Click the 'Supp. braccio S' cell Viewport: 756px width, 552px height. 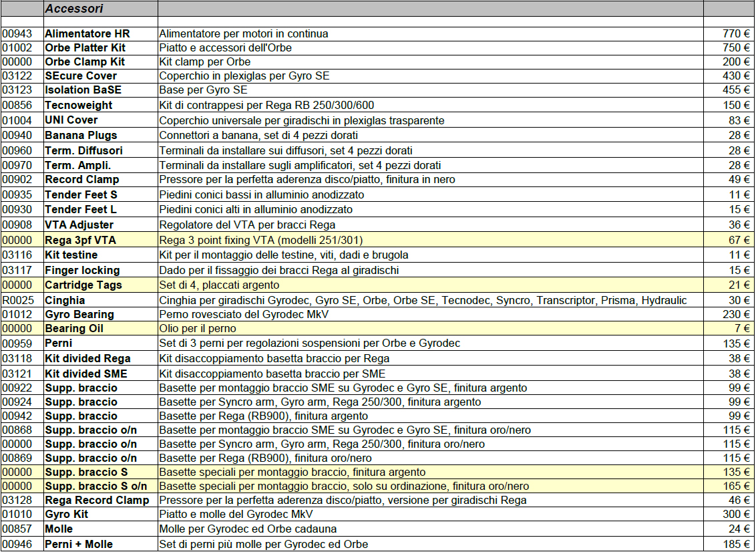pyautogui.click(x=101, y=472)
